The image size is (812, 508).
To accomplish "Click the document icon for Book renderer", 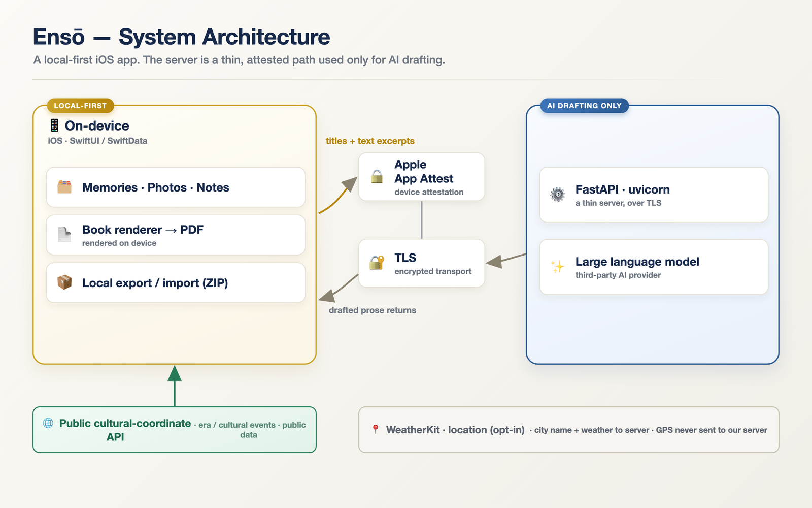I will point(64,235).
